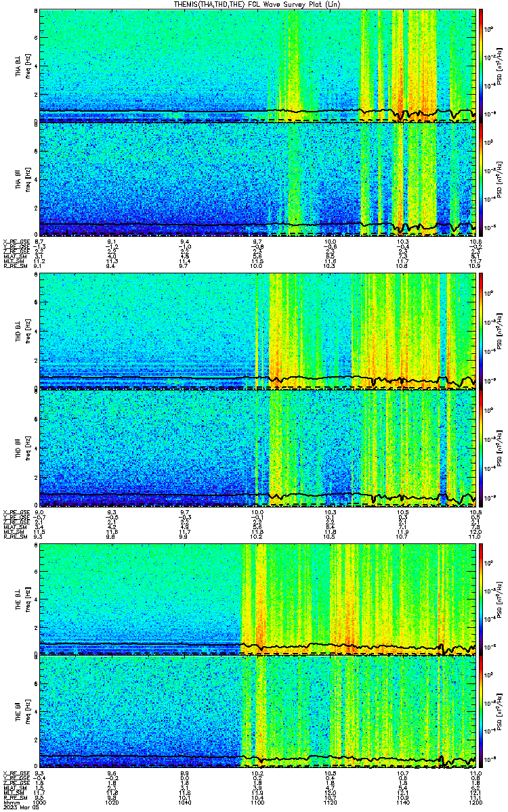The height and width of the screenshot is (812, 508).
Task: Click the 1100 time tick label
Action: click(x=257, y=802)
